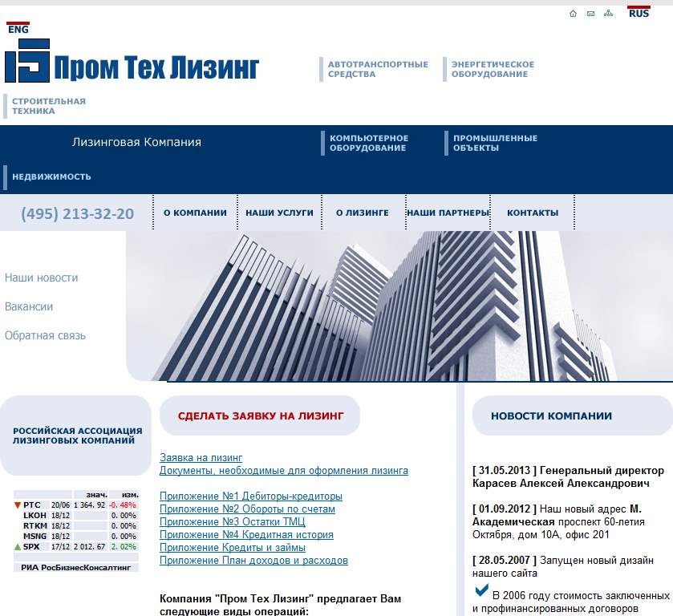
Task: Click the Лизинговая Компания tagline
Action: pyautogui.click(x=136, y=142)
